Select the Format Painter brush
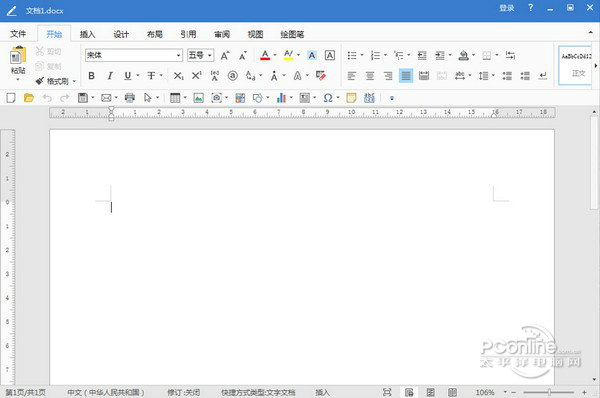 tap(40, 81)
